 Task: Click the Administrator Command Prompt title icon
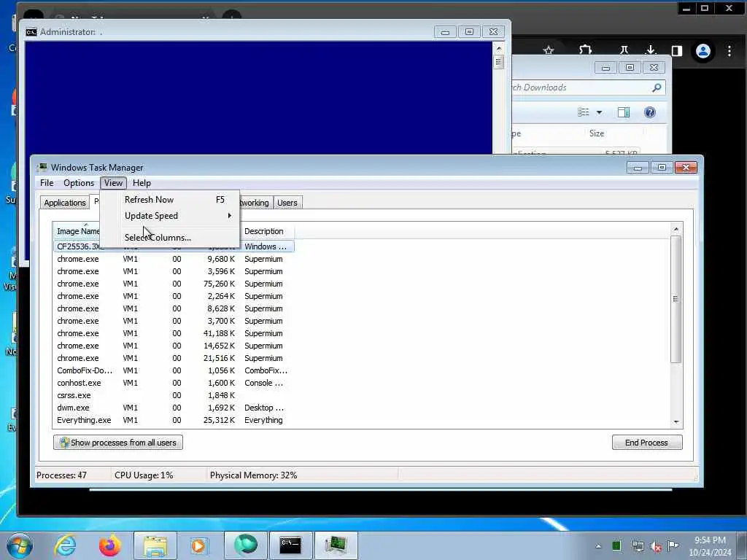(x=31, y=32)
